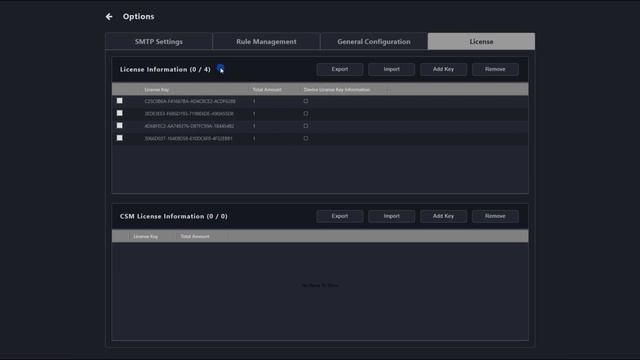Import keys in CSM License Information section
640x360 pixels.
[391, 216]
